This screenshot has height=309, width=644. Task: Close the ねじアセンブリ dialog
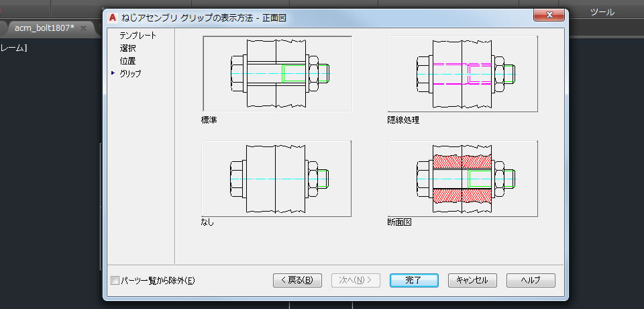point(549,15)
